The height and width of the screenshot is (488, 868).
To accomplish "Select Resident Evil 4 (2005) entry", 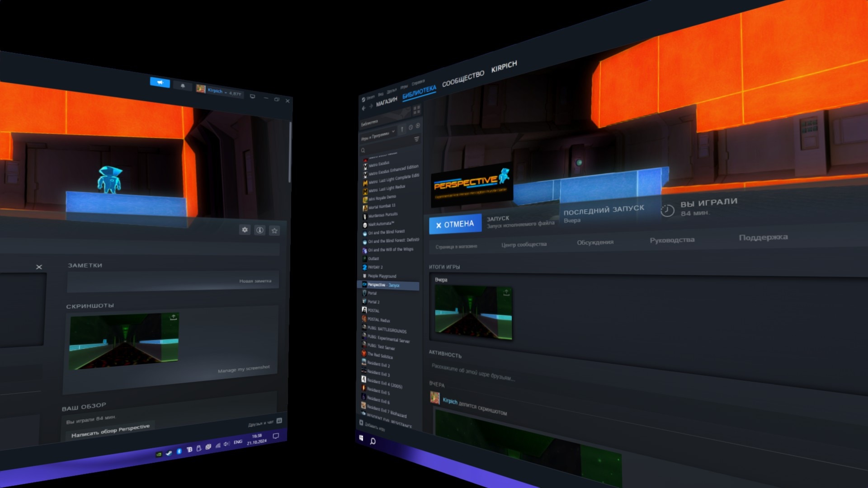I will pyautogui.click(x=382, y=383).
